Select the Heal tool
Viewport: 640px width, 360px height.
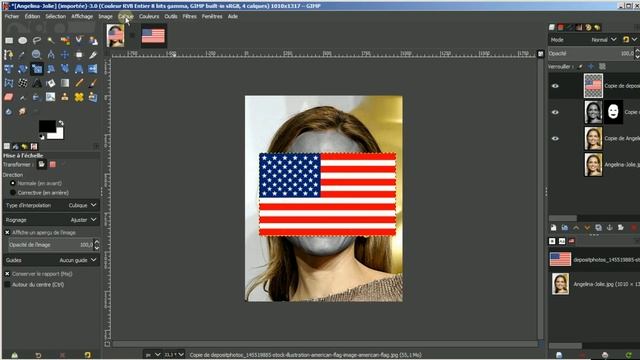(x=79, y=97)
